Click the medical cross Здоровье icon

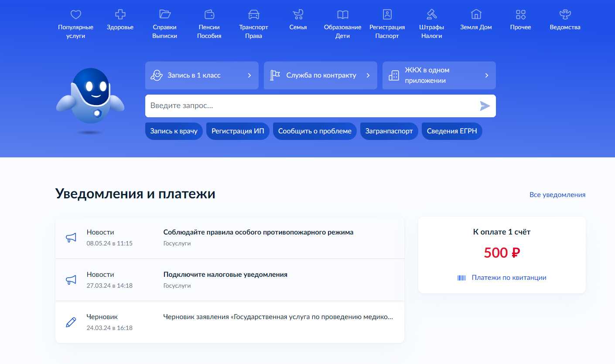pyautogui.click(x=120, y=14)
